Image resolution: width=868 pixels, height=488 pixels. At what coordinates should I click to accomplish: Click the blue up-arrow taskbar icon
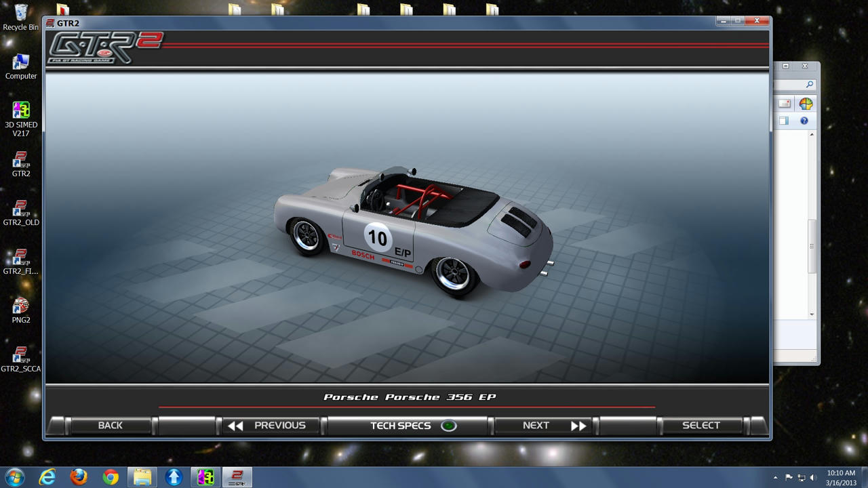(x=174, y=477)
